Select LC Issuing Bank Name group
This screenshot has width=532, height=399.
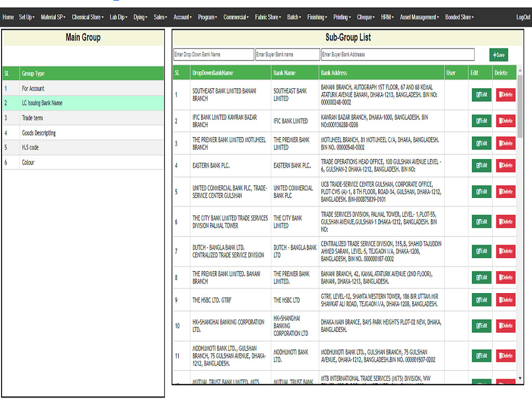[x=83, y=103]
